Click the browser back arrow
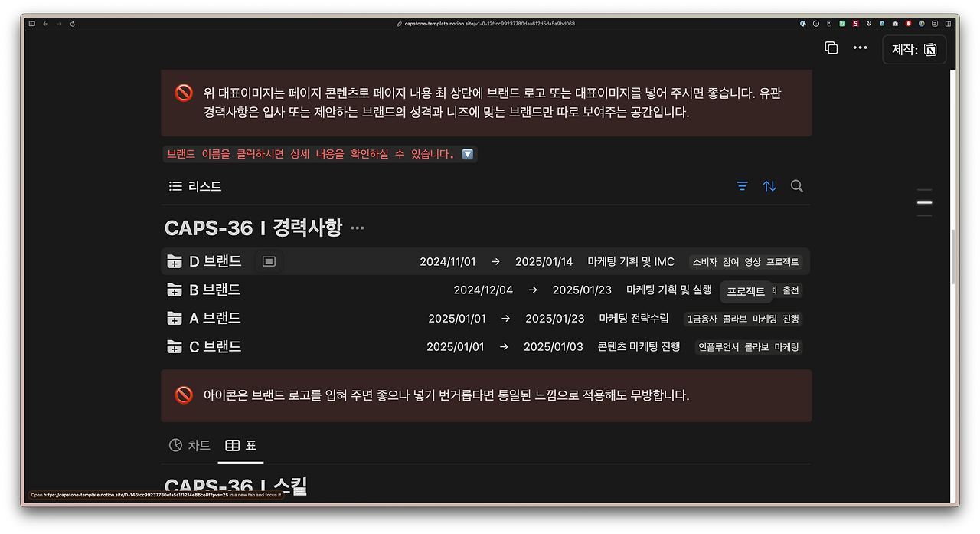This screenshot has height=534, width=980. click(46, 23)
